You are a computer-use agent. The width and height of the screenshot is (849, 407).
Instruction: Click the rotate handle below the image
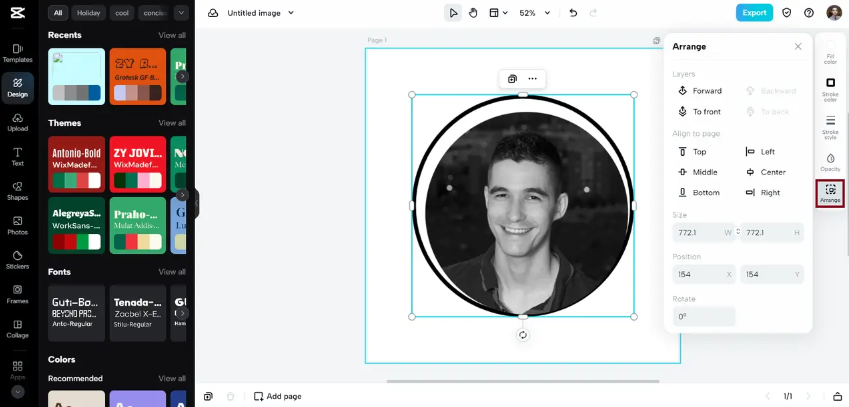click(523, 335)
